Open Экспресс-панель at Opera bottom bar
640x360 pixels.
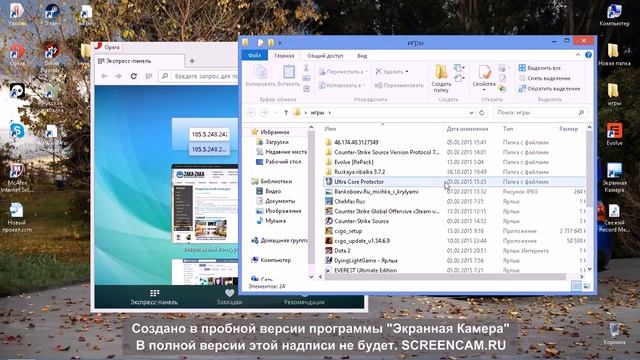pyautogui.click(x=154, y=297)
